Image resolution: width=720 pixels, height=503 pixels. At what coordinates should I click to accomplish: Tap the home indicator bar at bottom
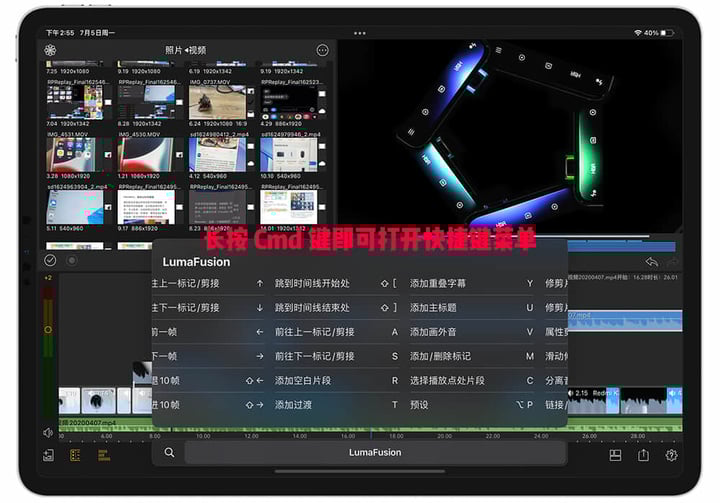(x=360, y=471)
